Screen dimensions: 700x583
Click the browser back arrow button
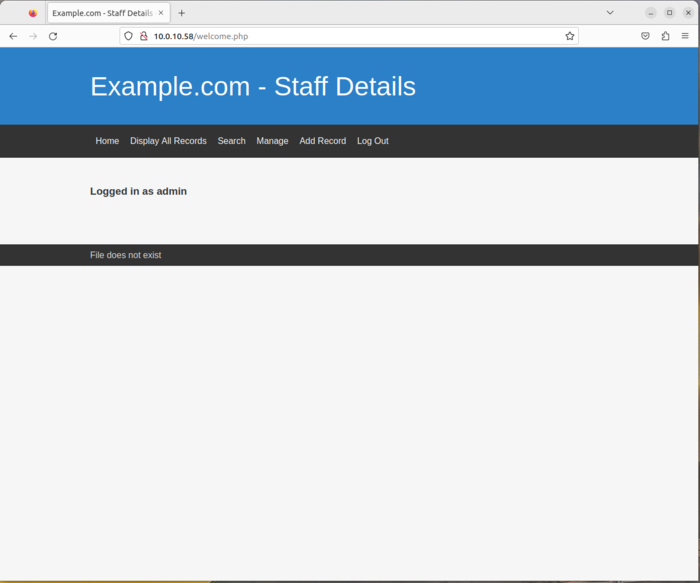point(13,36)
